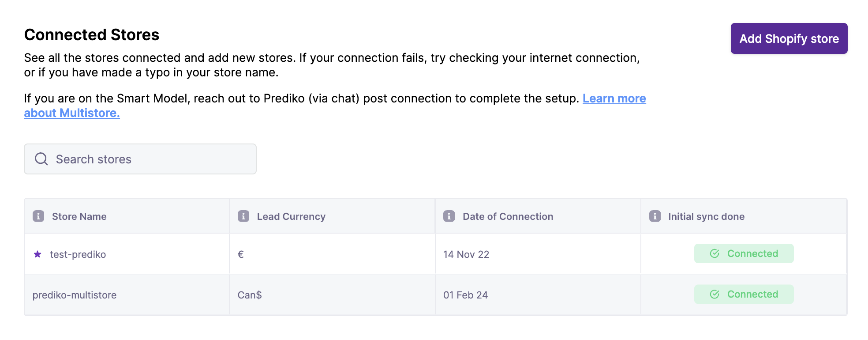Click the Lead Currency column header
868x340 pixels.
coord(291,217)
